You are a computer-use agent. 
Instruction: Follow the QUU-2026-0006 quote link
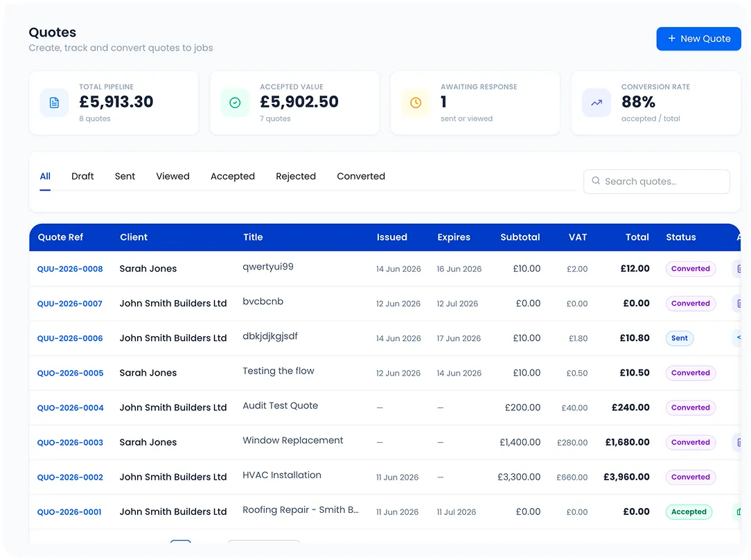[x=70, y=338]
